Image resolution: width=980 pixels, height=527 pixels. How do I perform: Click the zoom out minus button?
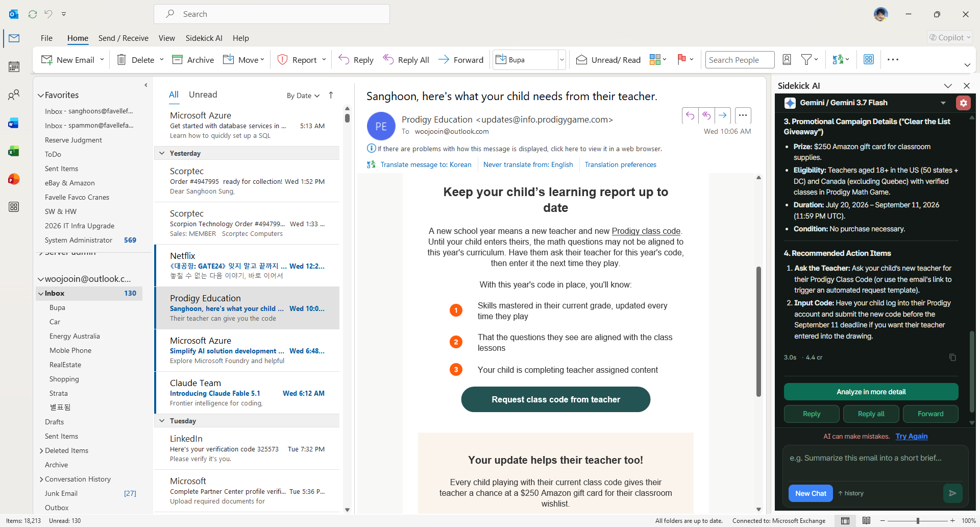coord(883,521)
